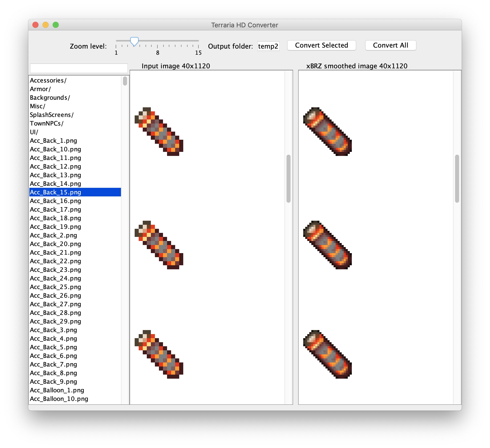Select Acc_Back_23.png in file list

point(75,270)
